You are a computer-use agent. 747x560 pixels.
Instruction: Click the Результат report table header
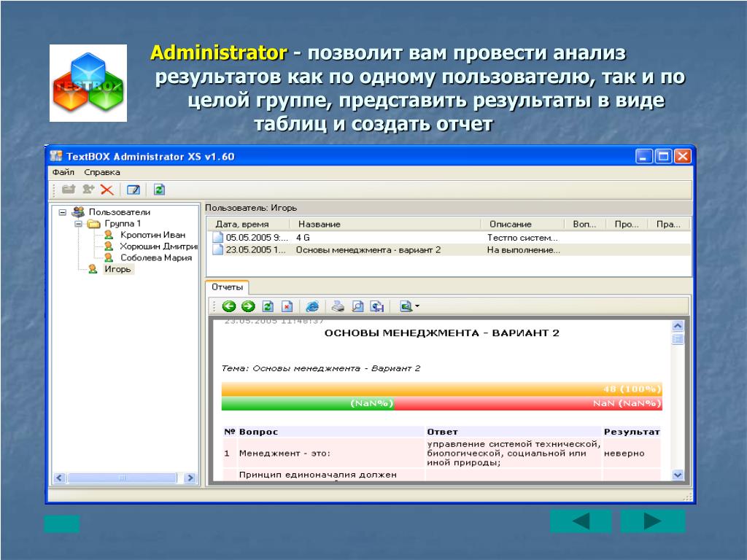coord(632,432)
